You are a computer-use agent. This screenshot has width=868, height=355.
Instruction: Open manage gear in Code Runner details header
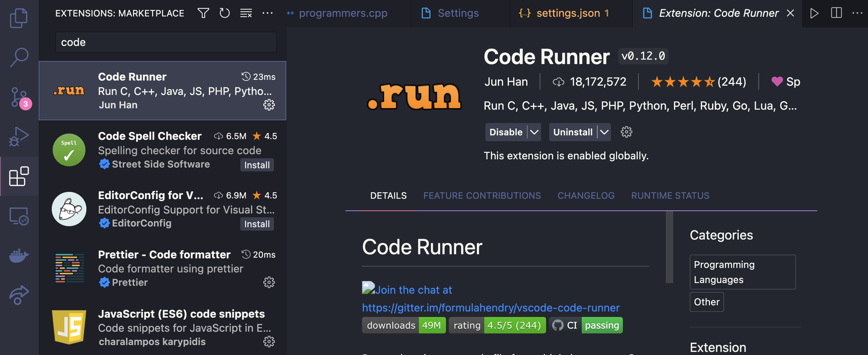pyautogui.click(x=626, y=132)
